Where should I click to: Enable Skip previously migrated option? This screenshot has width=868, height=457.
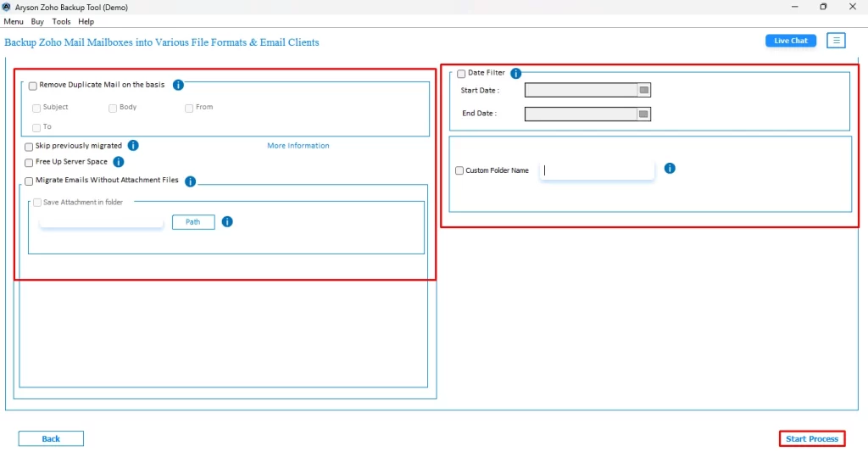click(x=29, y=147)
